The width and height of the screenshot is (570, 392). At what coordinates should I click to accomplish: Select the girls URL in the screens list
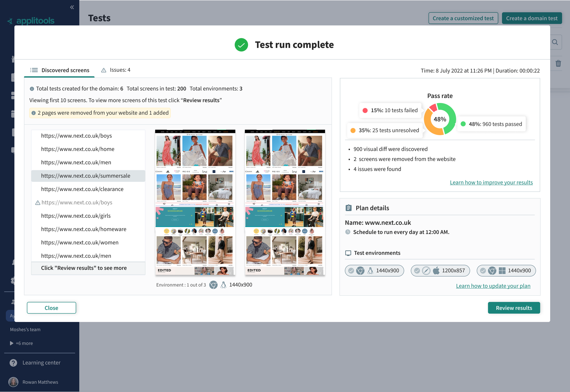pyautogui.click(x=88, y=216)
